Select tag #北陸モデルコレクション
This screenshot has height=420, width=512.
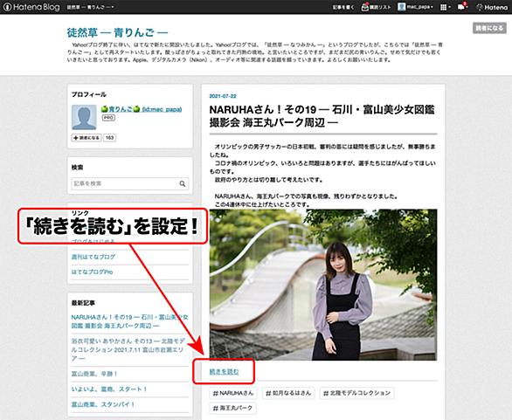(x=356, y=393)
